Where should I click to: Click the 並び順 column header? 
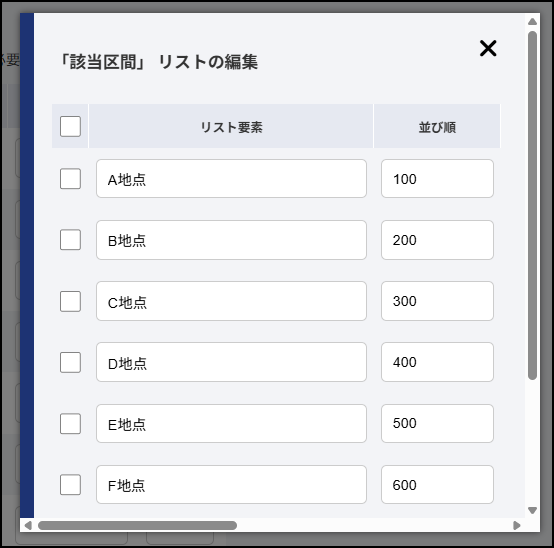(x=437, y=126)
